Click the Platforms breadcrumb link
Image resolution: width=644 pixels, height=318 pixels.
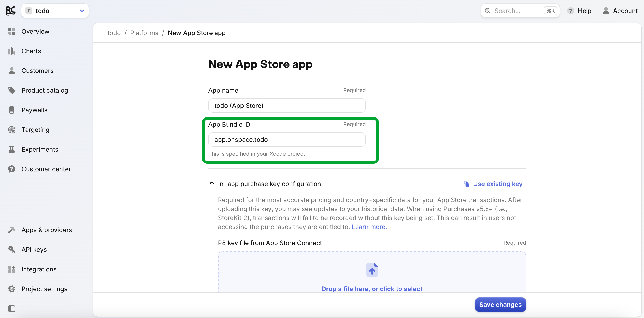pos(144,33)
